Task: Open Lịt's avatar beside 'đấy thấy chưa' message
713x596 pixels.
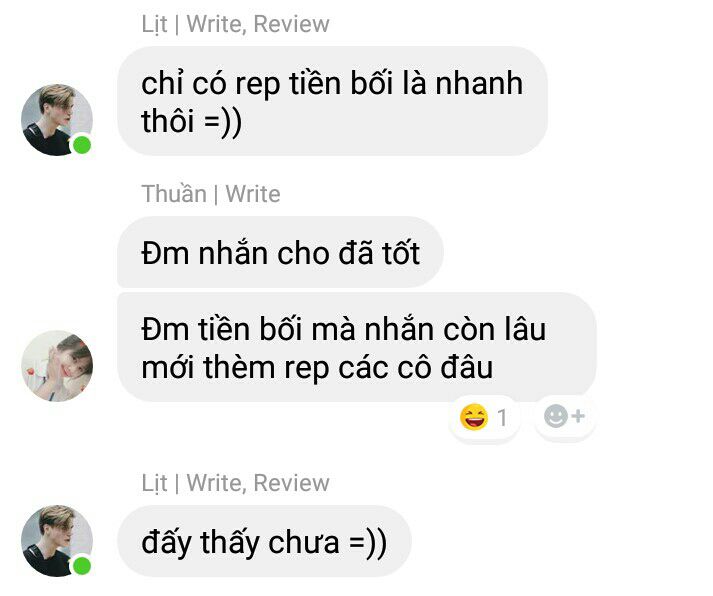Action: pyautogui.click(x=57, y=541)
